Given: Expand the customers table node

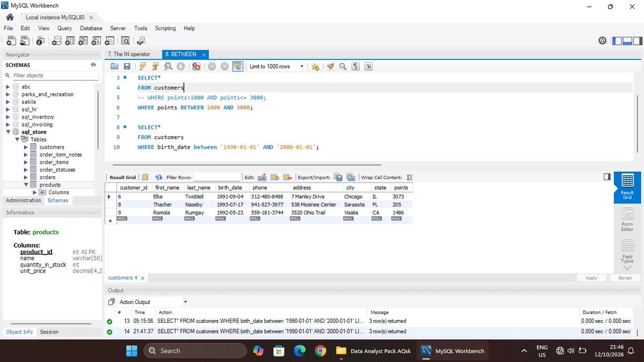Looking at the screenshot, I should (26, 147).
